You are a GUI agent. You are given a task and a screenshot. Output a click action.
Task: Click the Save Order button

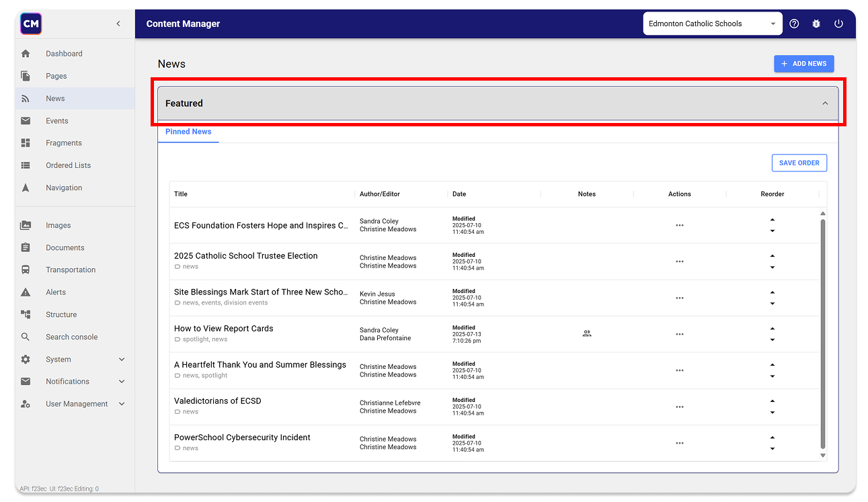pyautogui.click(x=799, y=163)
